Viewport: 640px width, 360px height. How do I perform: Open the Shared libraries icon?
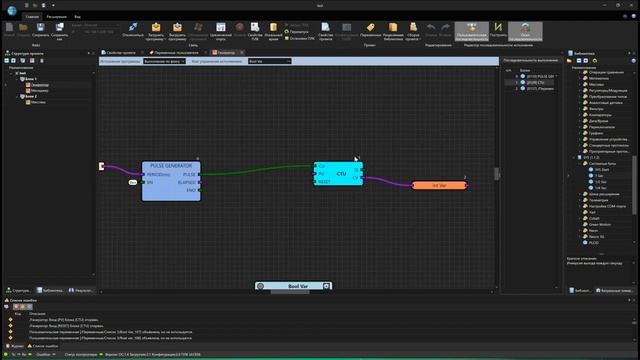click(393, 27)
